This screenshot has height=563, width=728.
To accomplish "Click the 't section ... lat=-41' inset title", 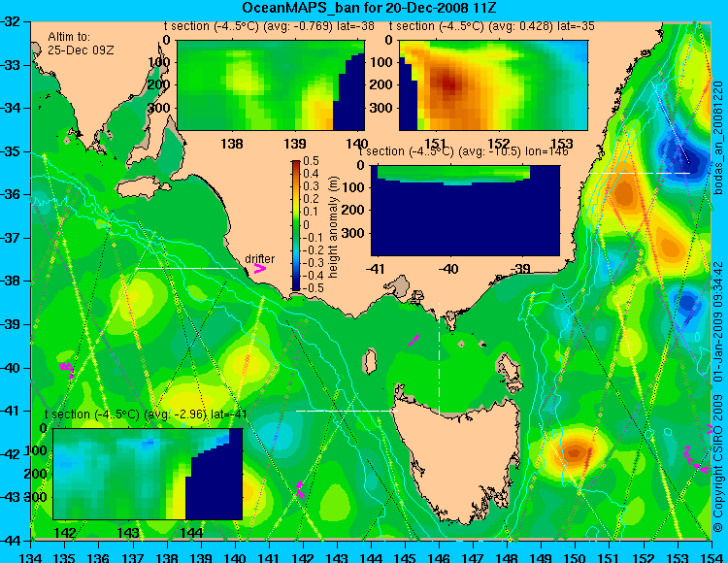I will (146, 414).
